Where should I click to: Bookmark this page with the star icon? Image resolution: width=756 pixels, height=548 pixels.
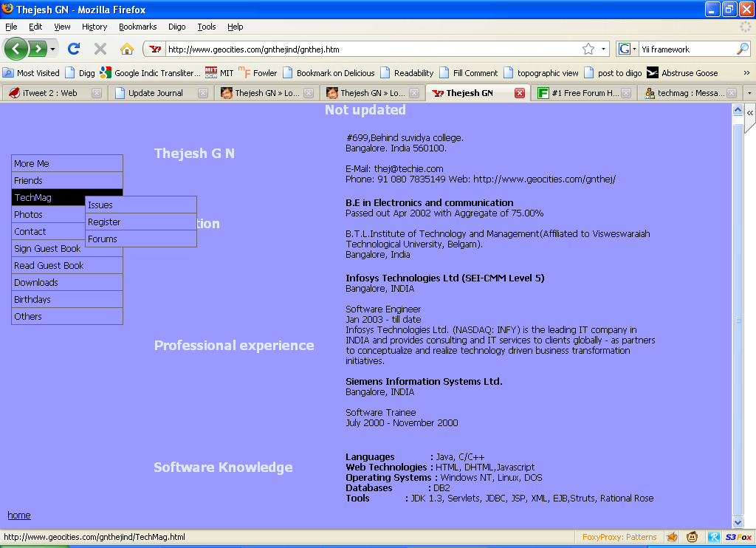pyautogui.click(x=588, y=49)
